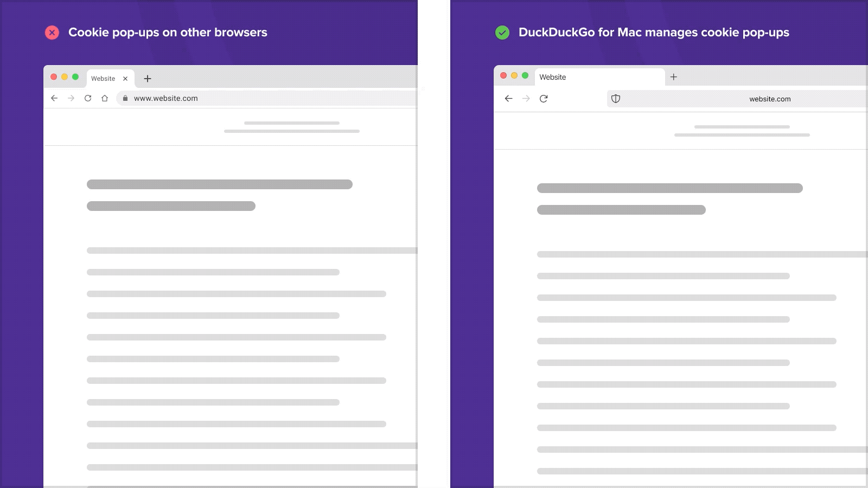Click the Reload icon in the DuckDuckGo browser
868x488 pixels.
[544, 99]
